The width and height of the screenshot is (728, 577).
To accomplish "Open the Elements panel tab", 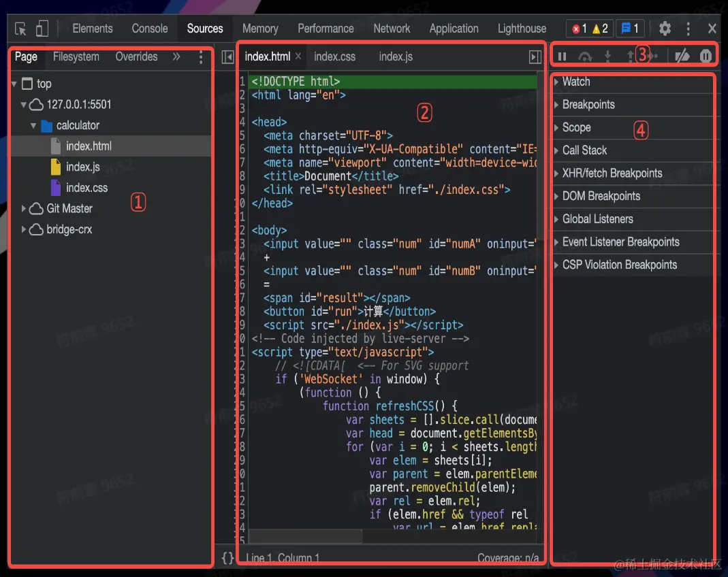I will 93,29.
